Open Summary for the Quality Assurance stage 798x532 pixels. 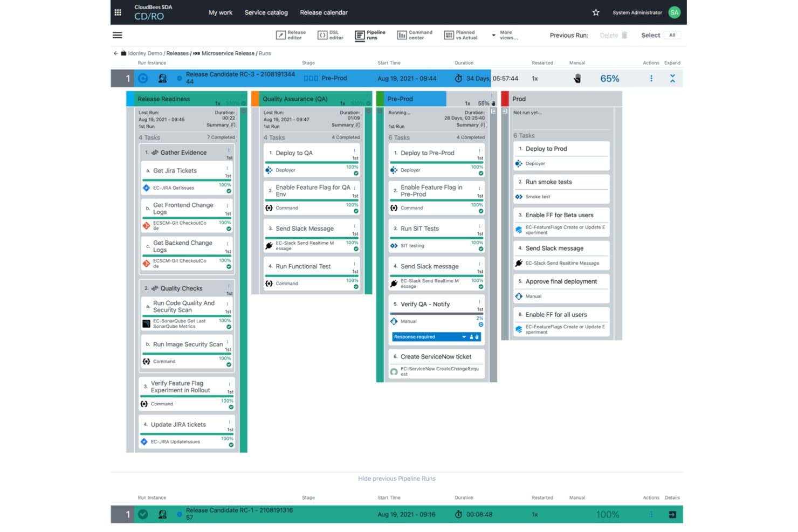coord(346,125)
